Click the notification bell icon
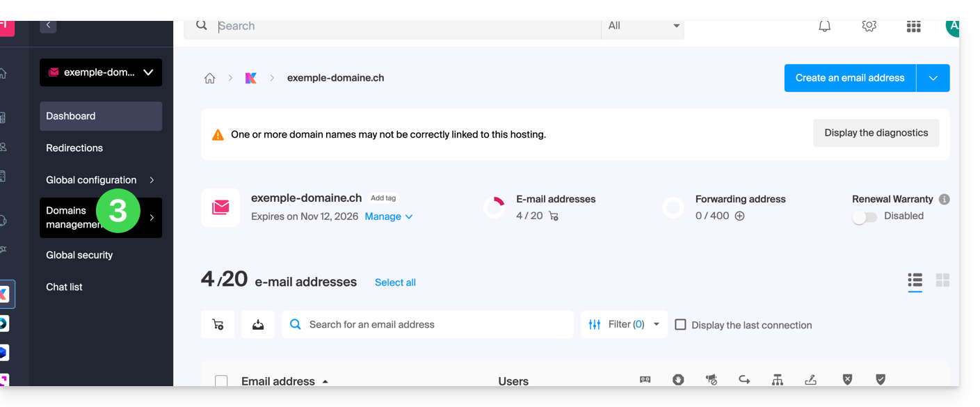 824,26
